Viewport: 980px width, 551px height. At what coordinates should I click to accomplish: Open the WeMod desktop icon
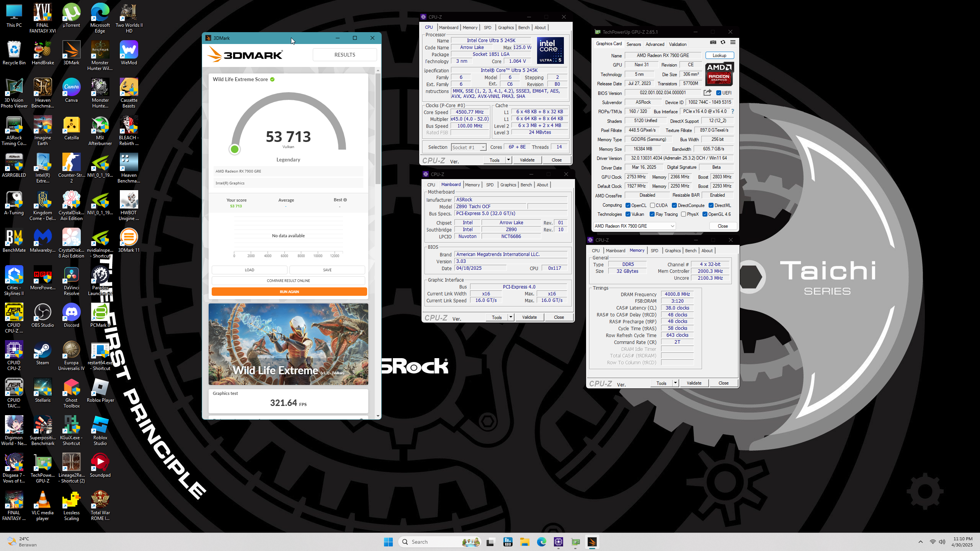[129, 53]
